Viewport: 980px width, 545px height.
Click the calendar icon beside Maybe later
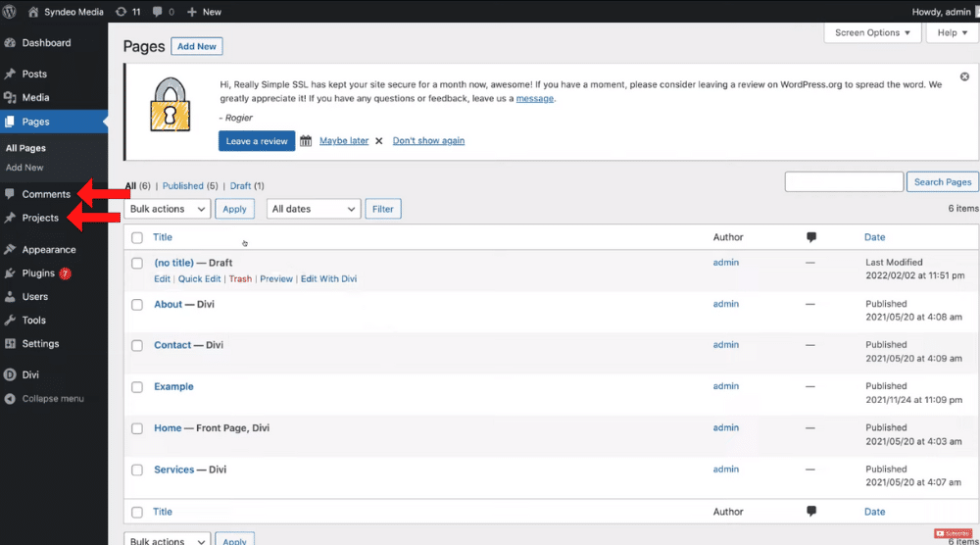pyautogui.click(x=306, y=140)
